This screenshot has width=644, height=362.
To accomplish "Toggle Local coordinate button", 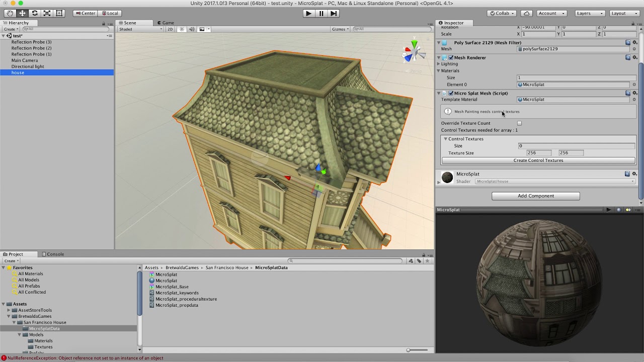I will 110,13.
